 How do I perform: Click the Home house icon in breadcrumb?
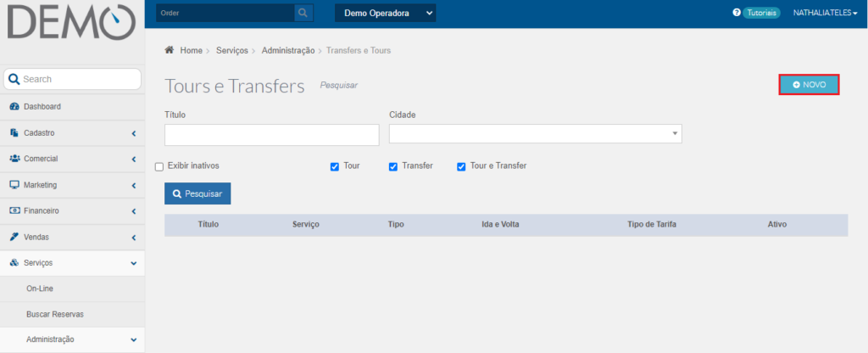tap(170, 50)
